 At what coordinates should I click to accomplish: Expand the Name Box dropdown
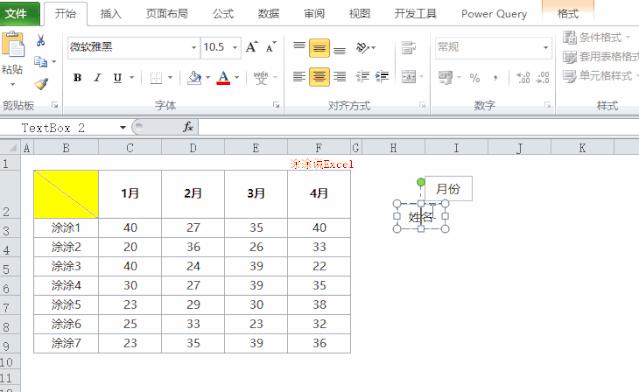pyautogui.click(x=123, y=128)
